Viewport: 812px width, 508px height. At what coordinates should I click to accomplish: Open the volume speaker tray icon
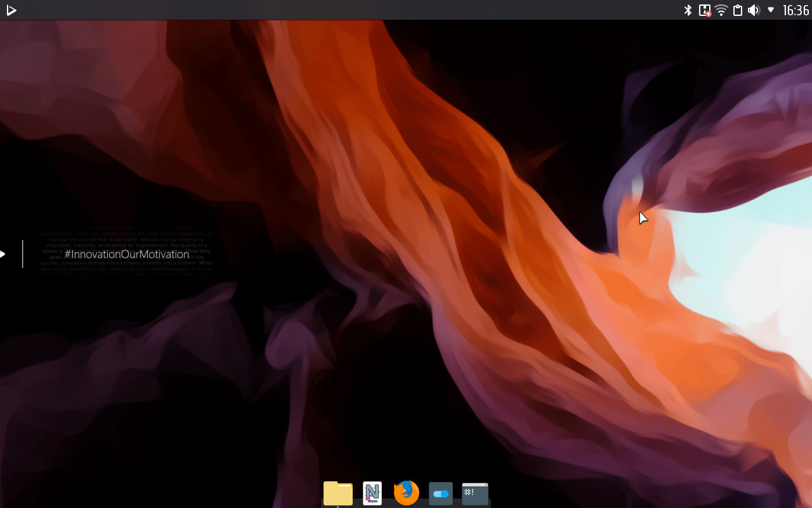[754, 10]
